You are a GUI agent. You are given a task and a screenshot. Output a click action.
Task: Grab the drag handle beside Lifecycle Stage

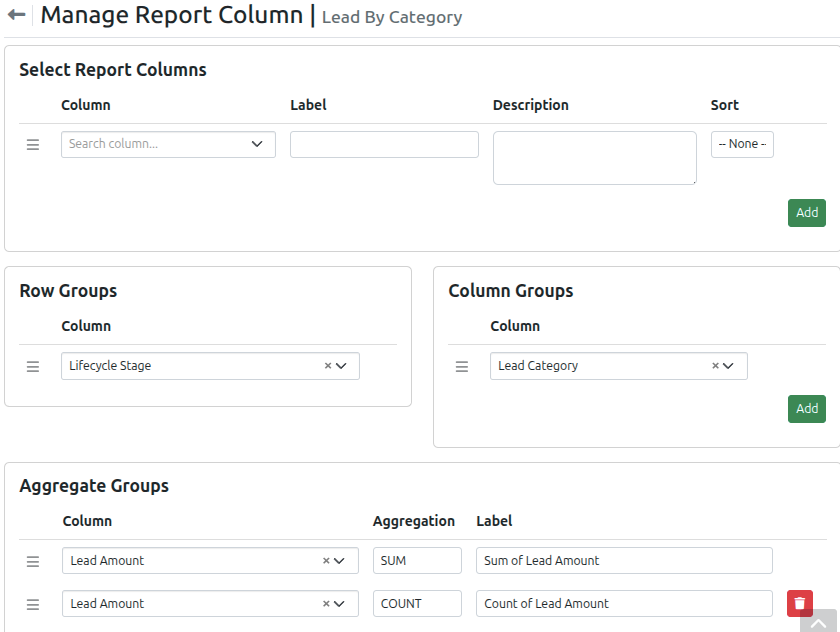[x=33, y=366]
